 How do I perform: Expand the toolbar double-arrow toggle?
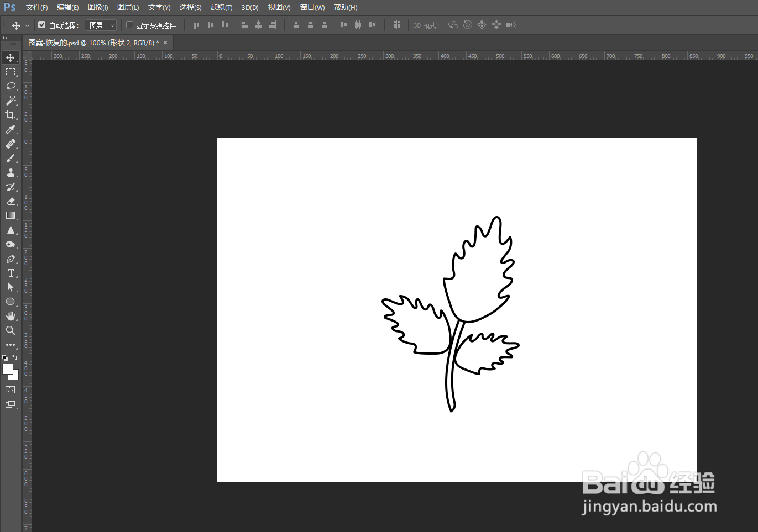[x=5, y=38]
